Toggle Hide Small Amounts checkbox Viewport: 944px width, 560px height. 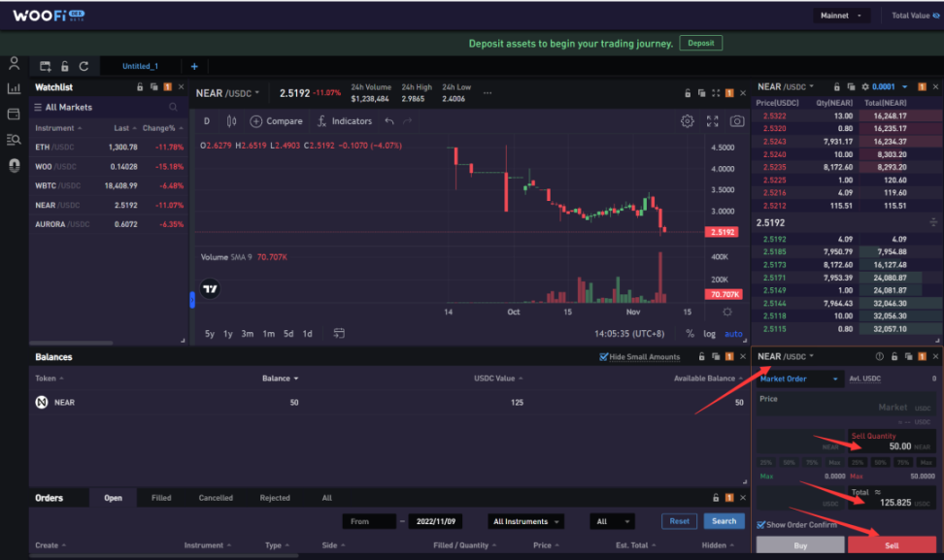(x=604, y=357)
